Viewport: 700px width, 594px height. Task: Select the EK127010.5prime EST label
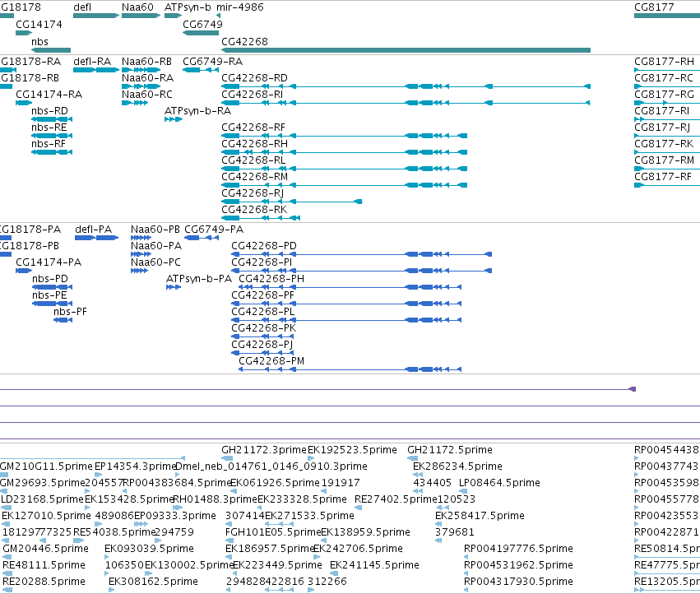click(46, 515)
